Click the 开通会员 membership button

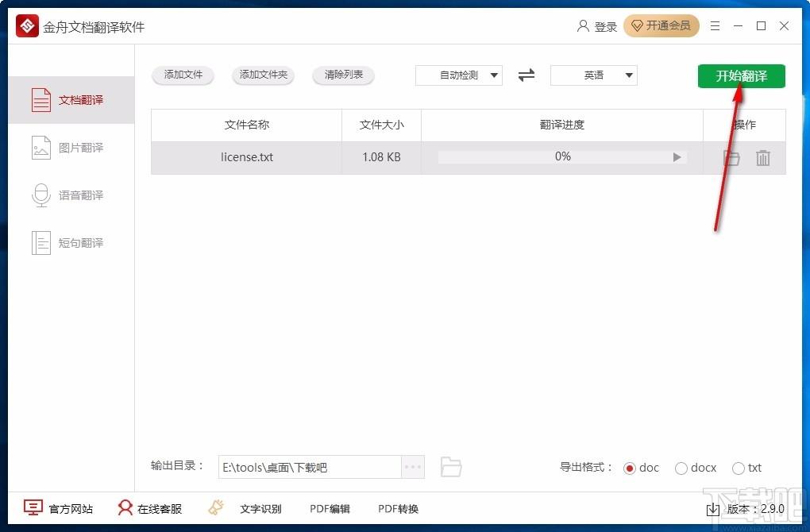[x=661, y=26]
